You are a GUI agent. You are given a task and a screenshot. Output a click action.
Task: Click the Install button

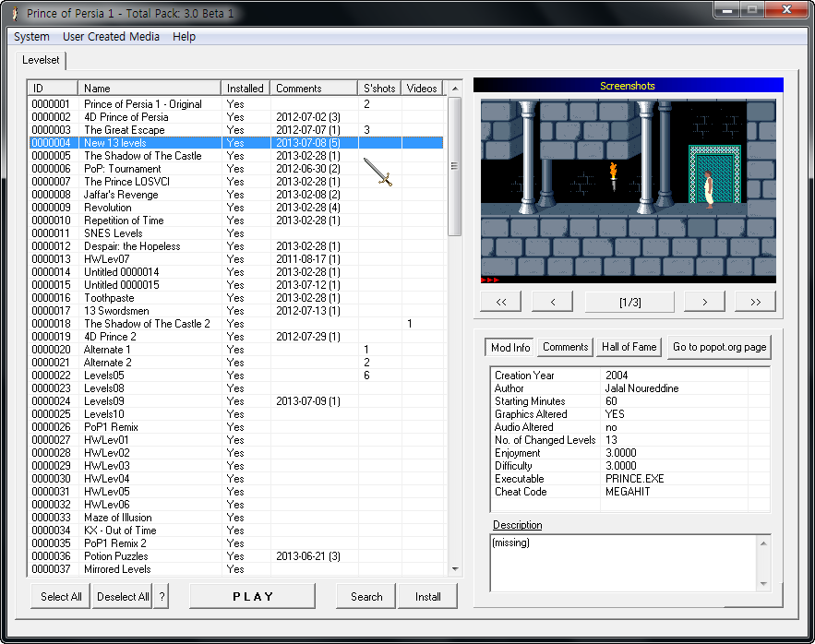[x=427, y=596]
